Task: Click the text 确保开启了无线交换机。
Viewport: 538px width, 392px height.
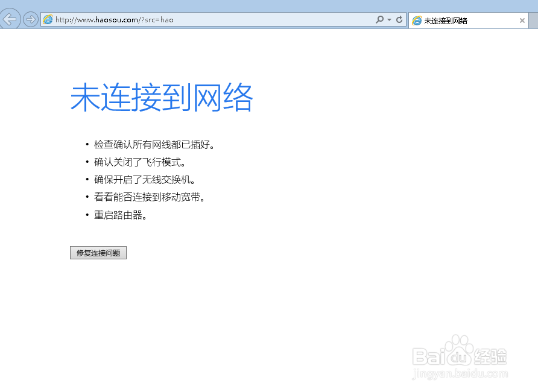Action: [145, 180]
